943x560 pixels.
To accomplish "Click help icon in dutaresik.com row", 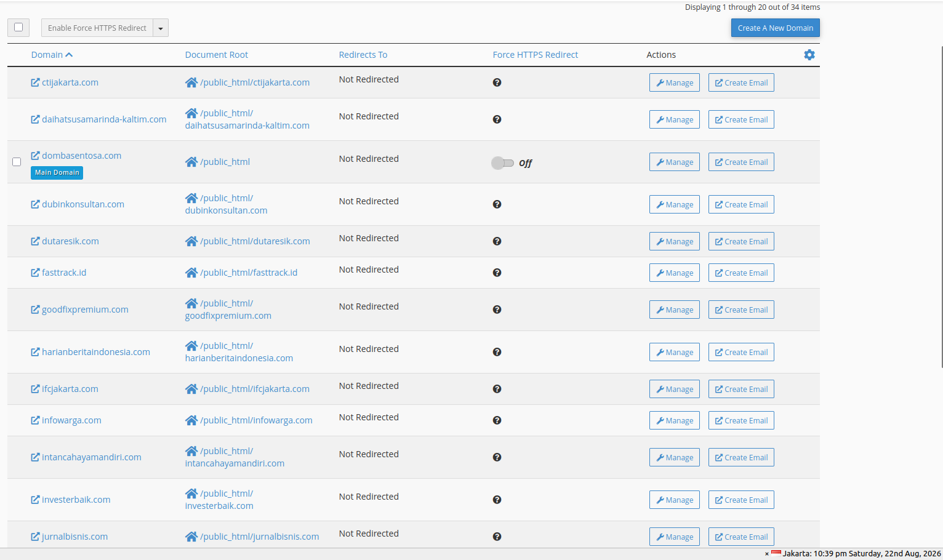I will pos(497,241).
